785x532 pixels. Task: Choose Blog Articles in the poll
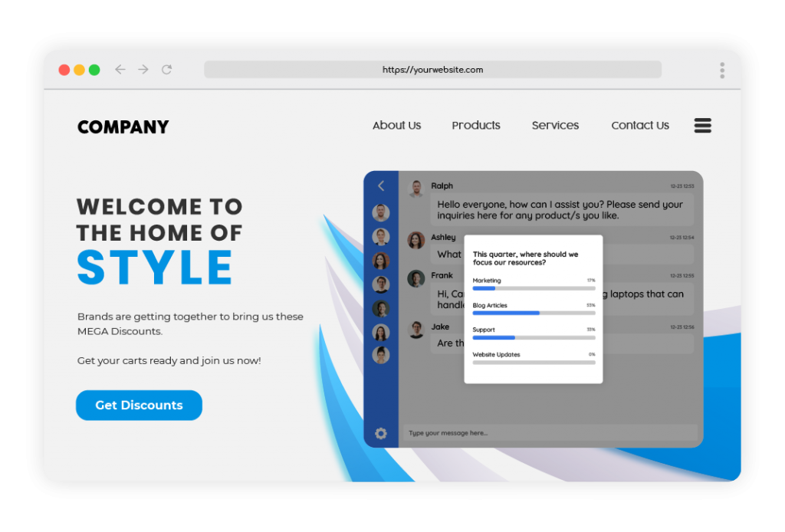point(534,309)
